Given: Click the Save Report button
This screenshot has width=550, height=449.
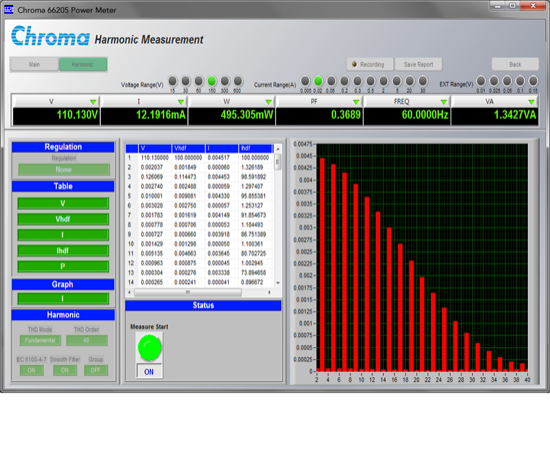Looking at the screenshot, I should (418, 65).
